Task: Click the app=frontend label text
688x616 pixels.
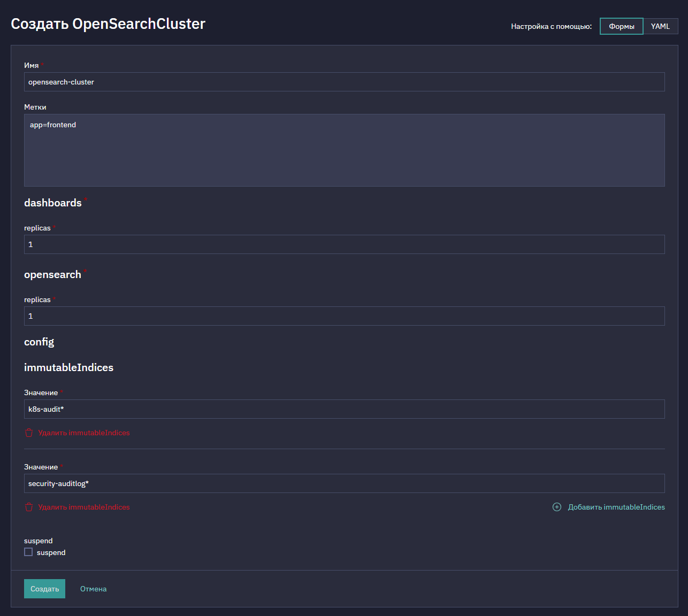Action: point(53,125)
